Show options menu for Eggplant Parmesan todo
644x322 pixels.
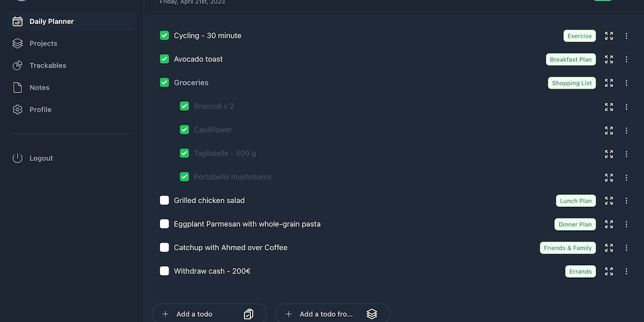[626, 225]
